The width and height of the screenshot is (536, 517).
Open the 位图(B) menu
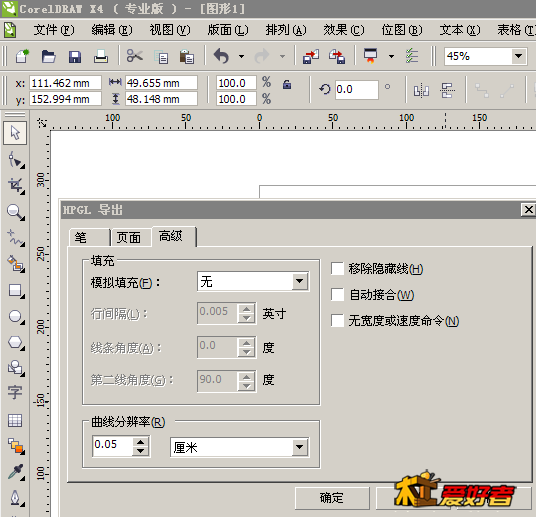pyautogui.click(x=402, y=30)
